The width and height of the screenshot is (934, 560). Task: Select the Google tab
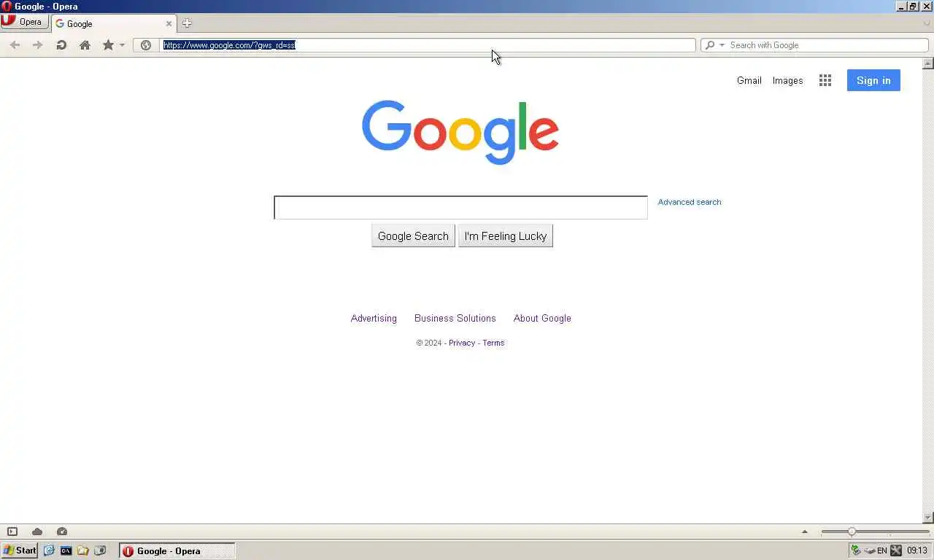coord(113,23)
